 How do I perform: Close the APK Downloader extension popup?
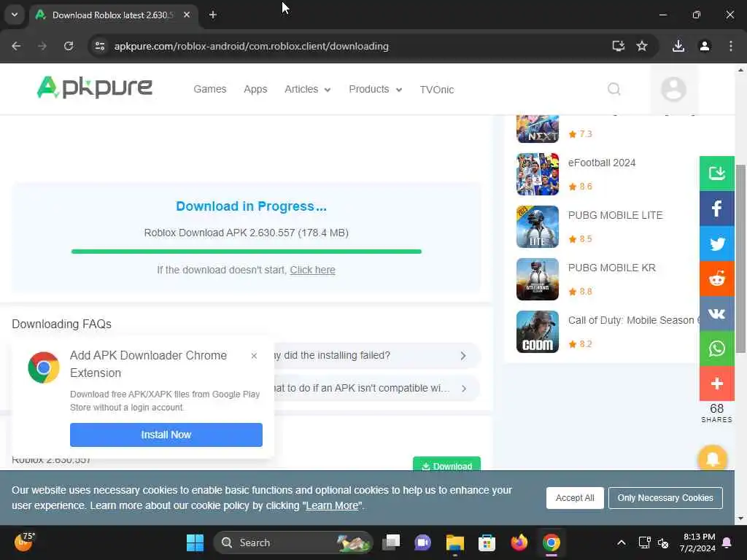(254, 356)
